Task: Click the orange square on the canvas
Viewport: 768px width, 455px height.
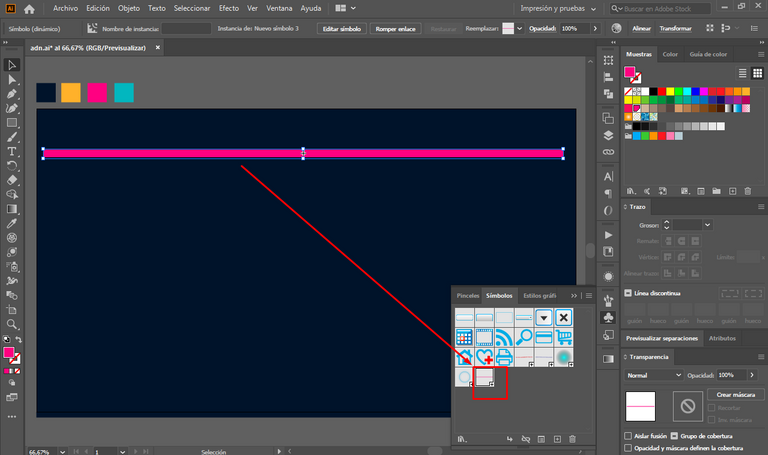Action: pos(71,93)
